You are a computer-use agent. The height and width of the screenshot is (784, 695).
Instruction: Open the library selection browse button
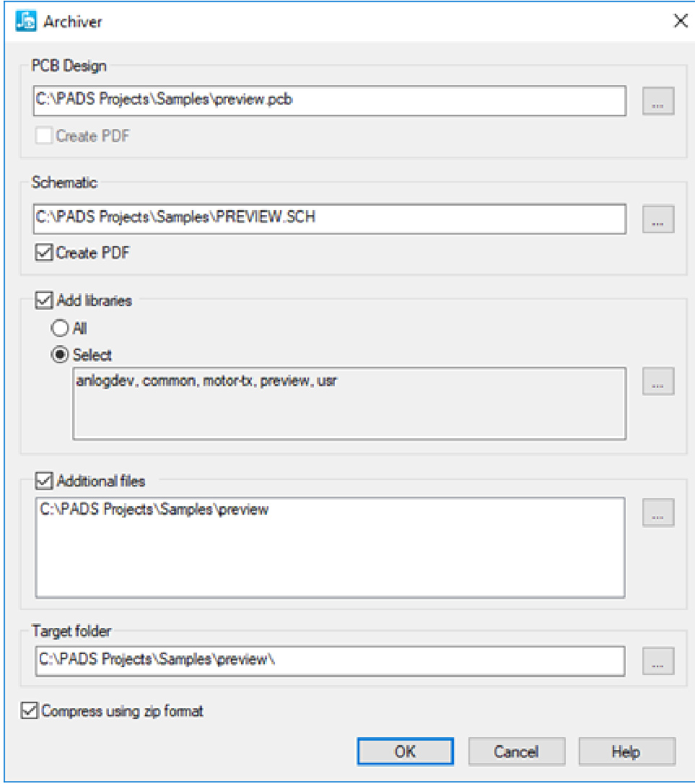coord(657,382)
